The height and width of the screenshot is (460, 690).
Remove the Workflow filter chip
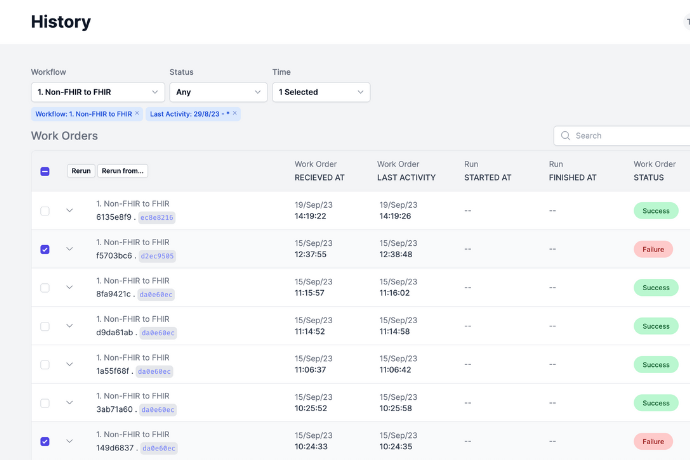[137, 114]
